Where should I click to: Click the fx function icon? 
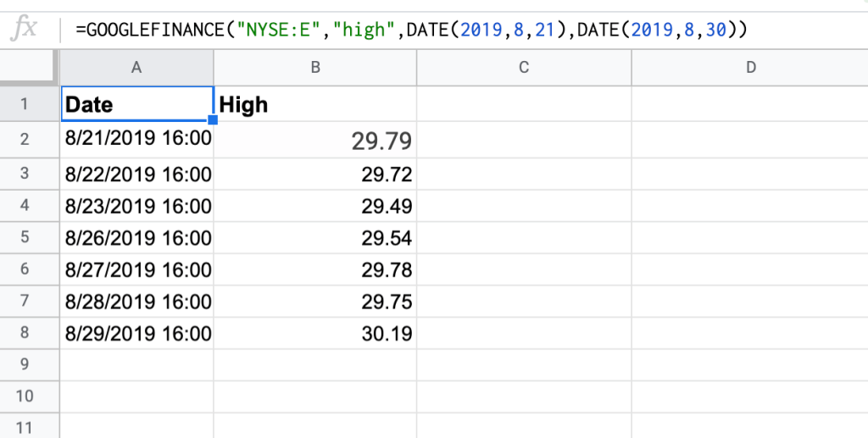coord(26,30)
